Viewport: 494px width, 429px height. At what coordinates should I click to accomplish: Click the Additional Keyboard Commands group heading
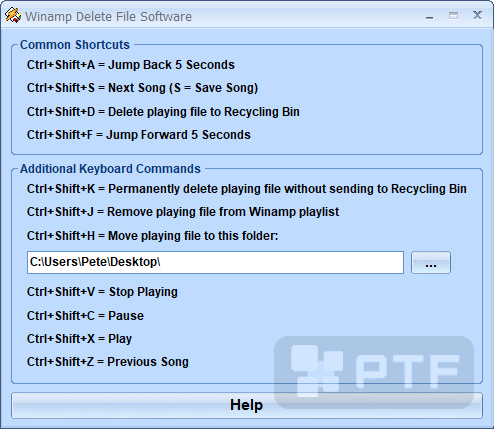tap(110, 169)
